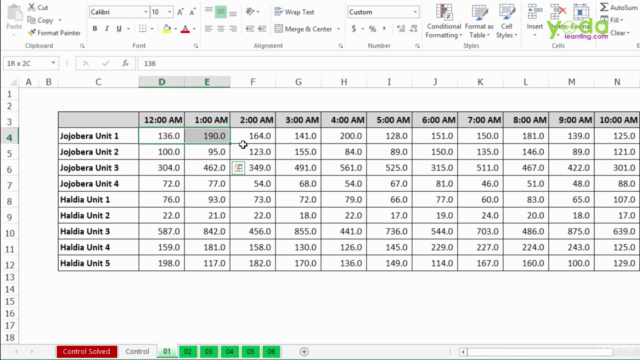640x360 pixels.
Task: Increase decimal places
Action: (401, 29)
